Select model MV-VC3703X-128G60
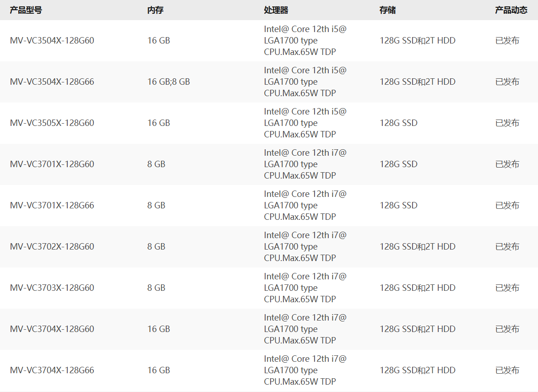The width and height of the screenshot is (538, 392). pos(52,288)
